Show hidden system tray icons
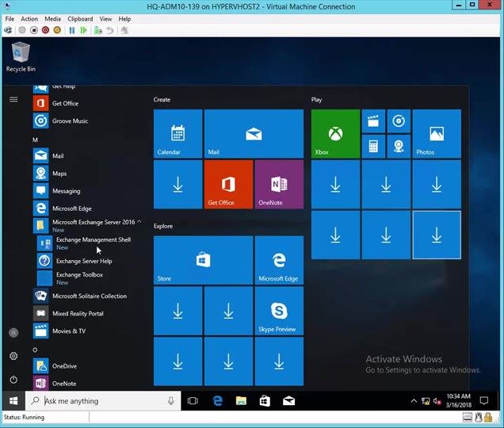 click(414, 401)
